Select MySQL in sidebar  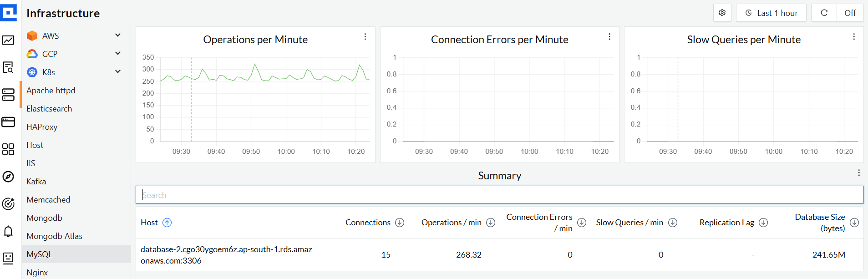(x=76, y=254)
